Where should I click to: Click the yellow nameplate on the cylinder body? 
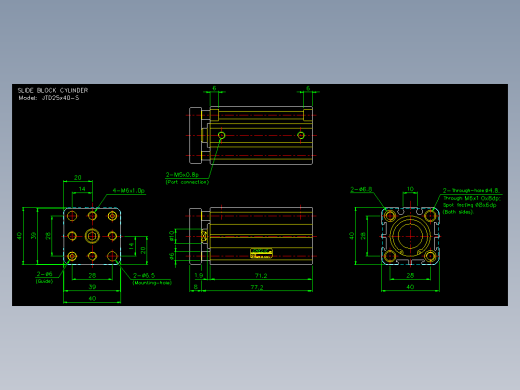click(261, 253)
